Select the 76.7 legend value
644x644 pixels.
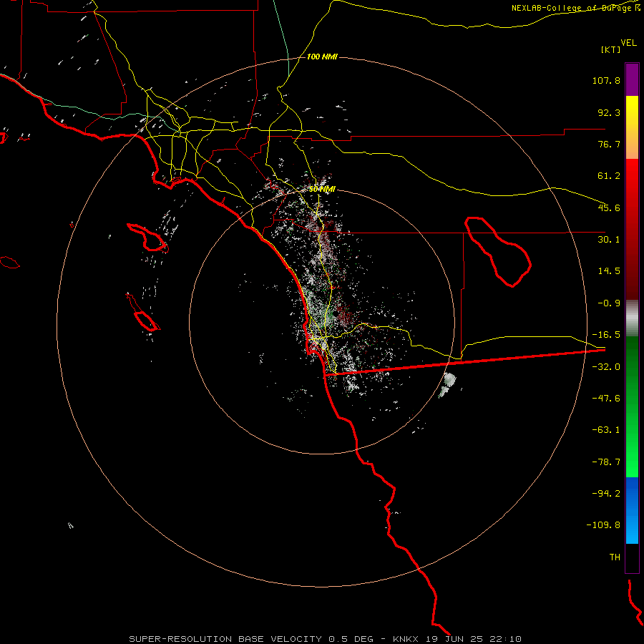point(609,144)
